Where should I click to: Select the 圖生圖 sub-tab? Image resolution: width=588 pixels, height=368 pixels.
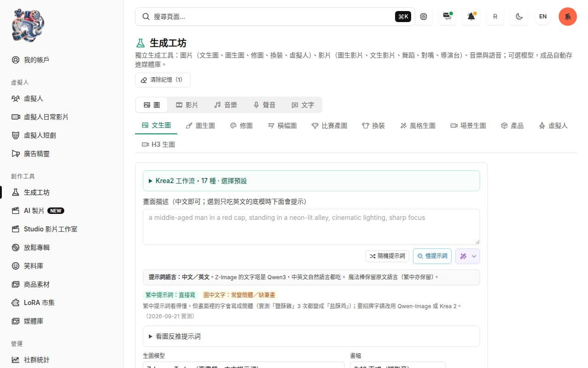[x=200, y=126]
